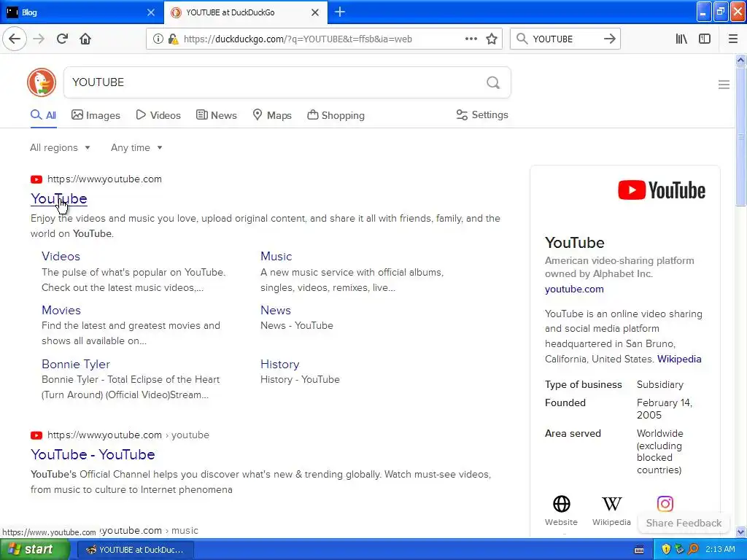Click the on-screen keyboard tray icon
The height and width of the screenshot is (560, 747).
(x=639, y=550)
